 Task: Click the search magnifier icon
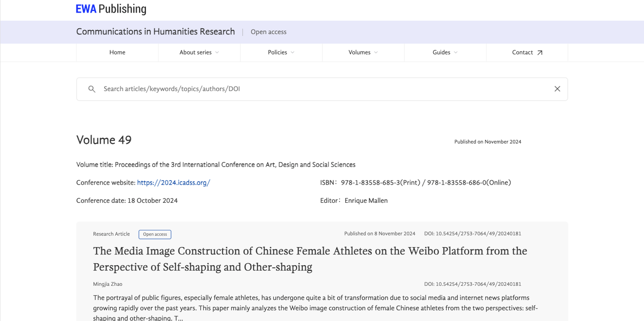[x=92, y=89]
